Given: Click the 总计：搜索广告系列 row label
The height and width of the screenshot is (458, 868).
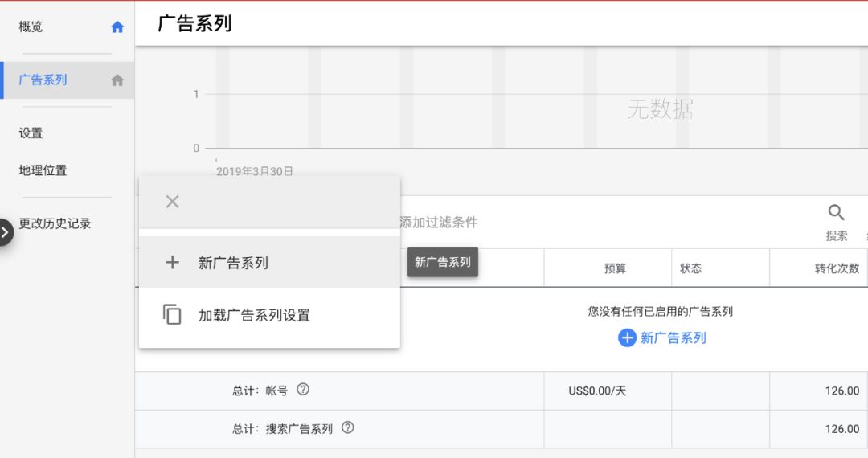Looking at the screenshot, I should pyautogui.click(x=282, y=429).
